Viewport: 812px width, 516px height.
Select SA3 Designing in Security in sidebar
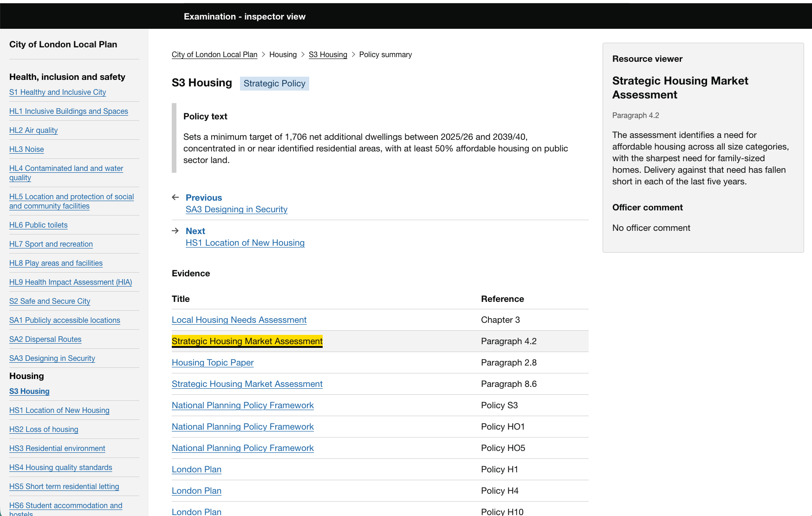52,358
